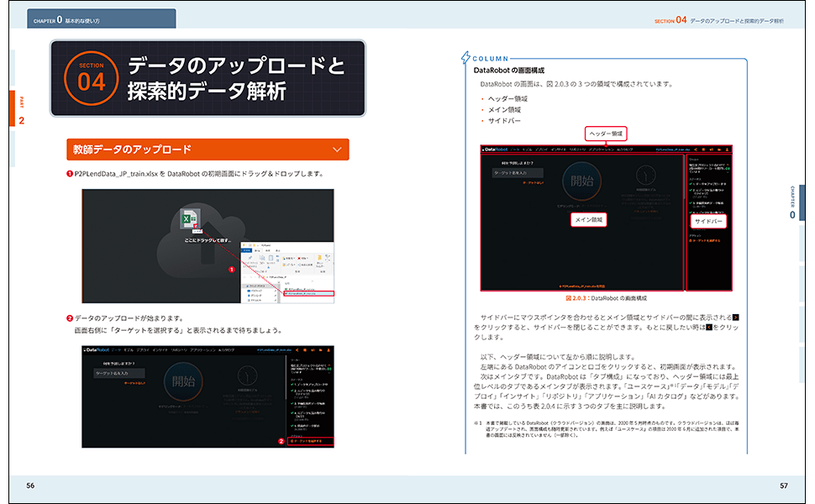The height and width of the screenshot is (504, 815).
Task: Click megaphone notification icon in figure 2.0.3 header
Action: tap(712, 150)
